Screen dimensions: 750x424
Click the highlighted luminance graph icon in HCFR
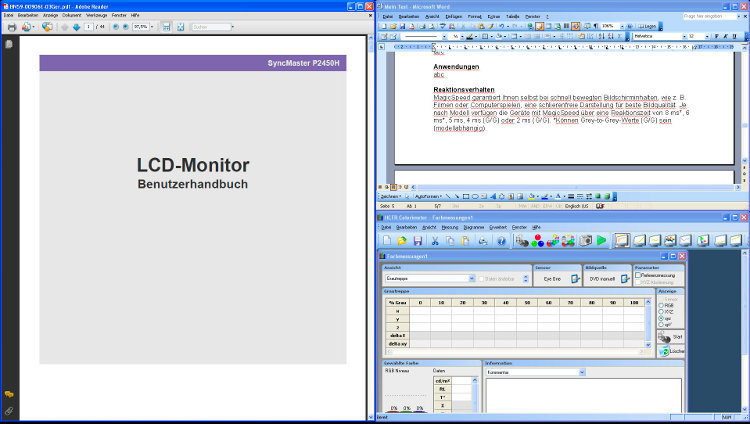pyautogui.click(x=621, y=240)
